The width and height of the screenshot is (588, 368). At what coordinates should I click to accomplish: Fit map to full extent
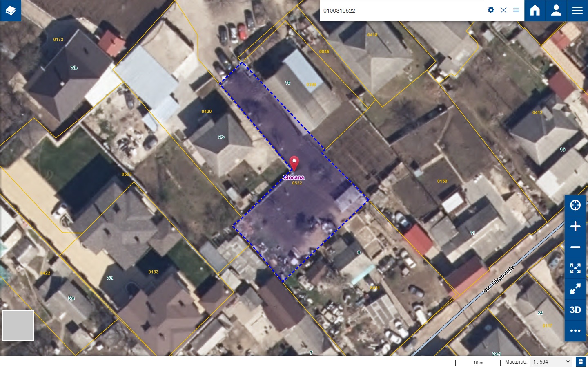[x=575, y=268]
